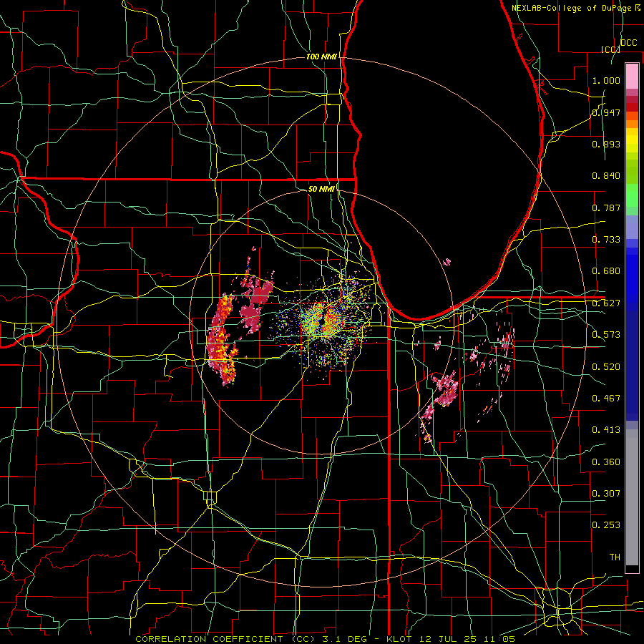Click the orange-yellow echo band on the 50 NMI ring

(x=222, y=339)
